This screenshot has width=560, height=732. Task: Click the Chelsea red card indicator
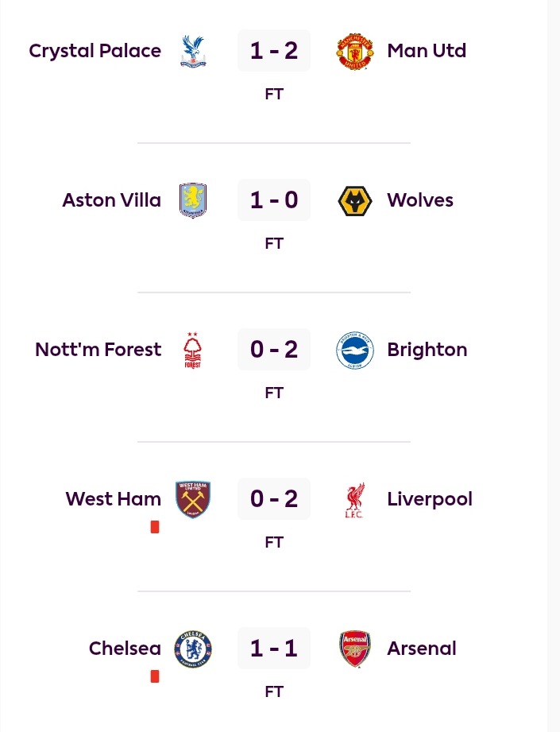155,676
